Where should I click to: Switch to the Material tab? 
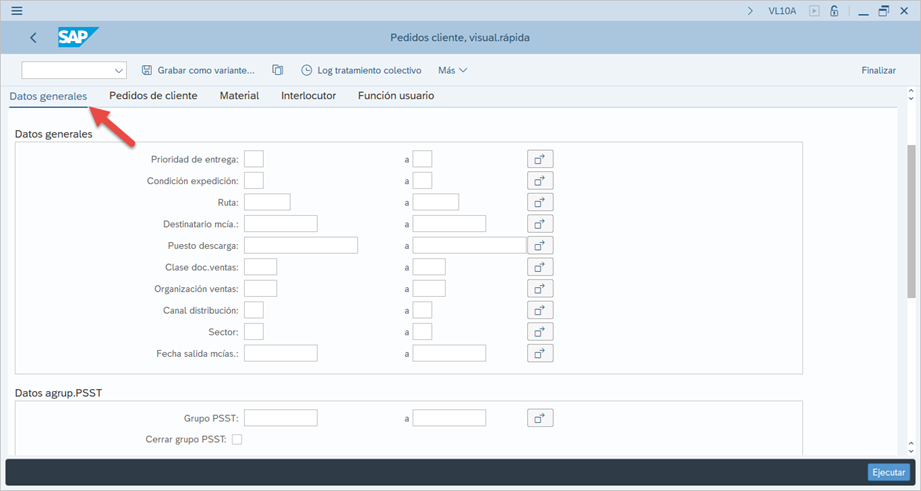coord(239,96)
